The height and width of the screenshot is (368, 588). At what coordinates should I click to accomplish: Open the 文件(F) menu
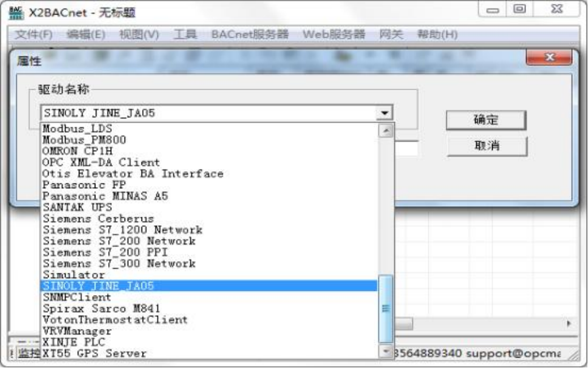[33, 35]
